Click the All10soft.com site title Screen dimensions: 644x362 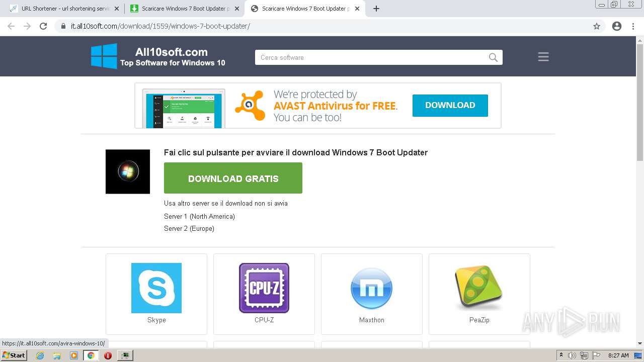point(172,52)
